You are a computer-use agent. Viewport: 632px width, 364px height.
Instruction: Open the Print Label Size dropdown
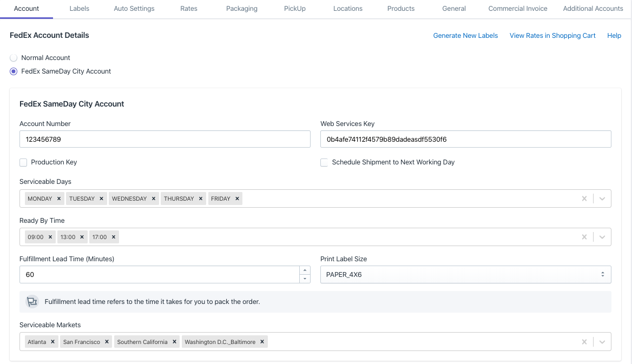click(465, 275)
